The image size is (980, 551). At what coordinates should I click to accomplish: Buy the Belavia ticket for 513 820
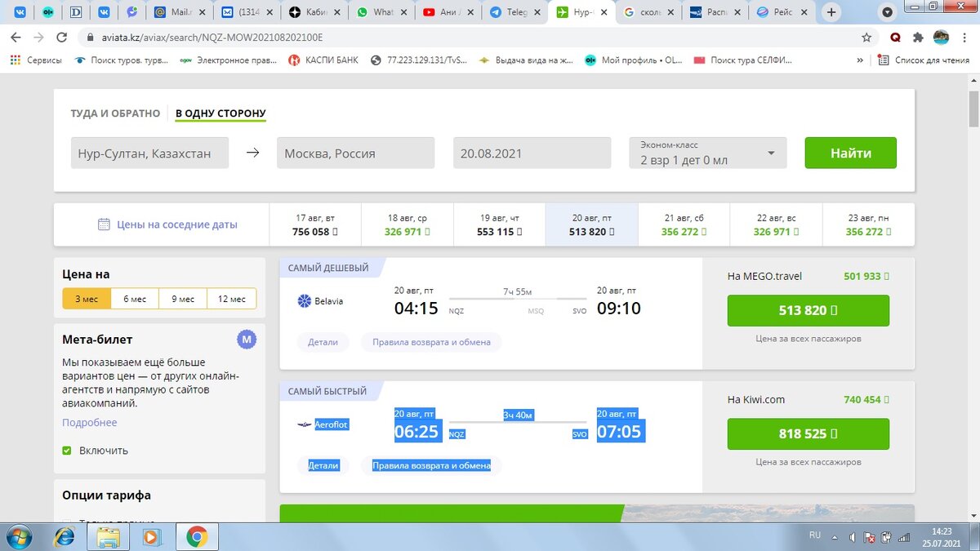click(x=808, y=310)
